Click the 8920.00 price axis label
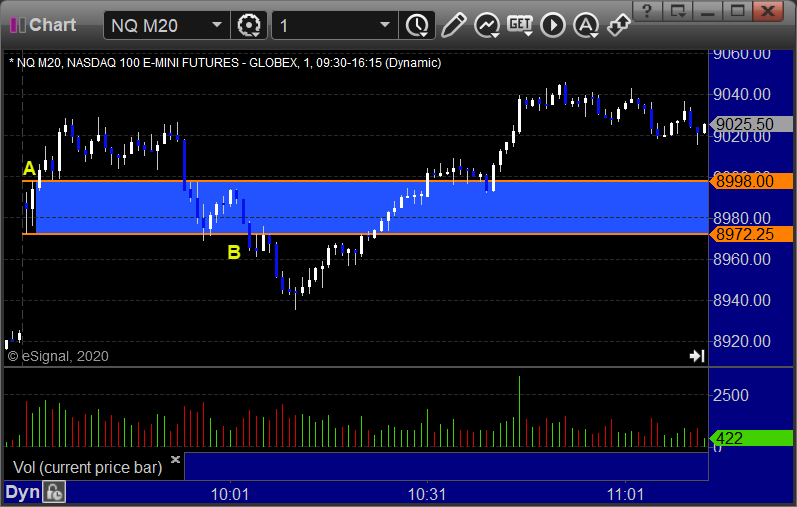The height and width of the screenshot is (507, 797). (x=742, y=341)
